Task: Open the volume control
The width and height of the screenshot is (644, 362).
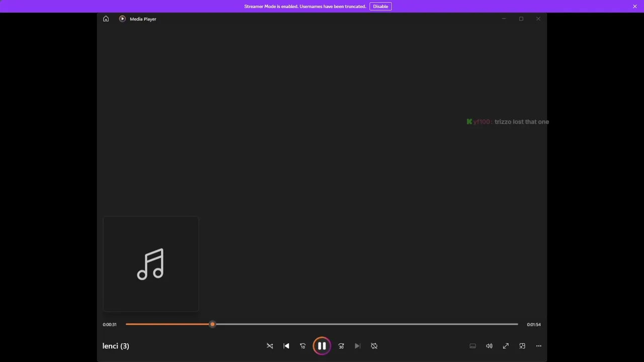Action: [489, 346]
